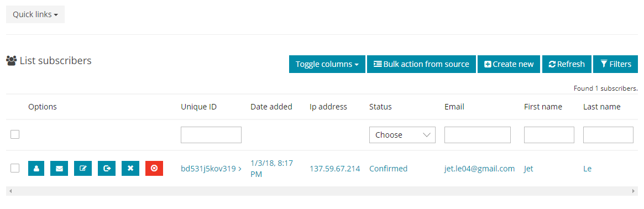Open the Status Choose filter dropdown

402,135
